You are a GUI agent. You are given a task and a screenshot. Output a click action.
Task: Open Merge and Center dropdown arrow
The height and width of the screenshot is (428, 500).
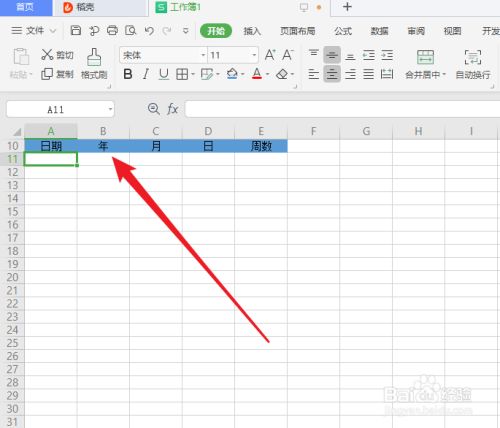[444, 74]
